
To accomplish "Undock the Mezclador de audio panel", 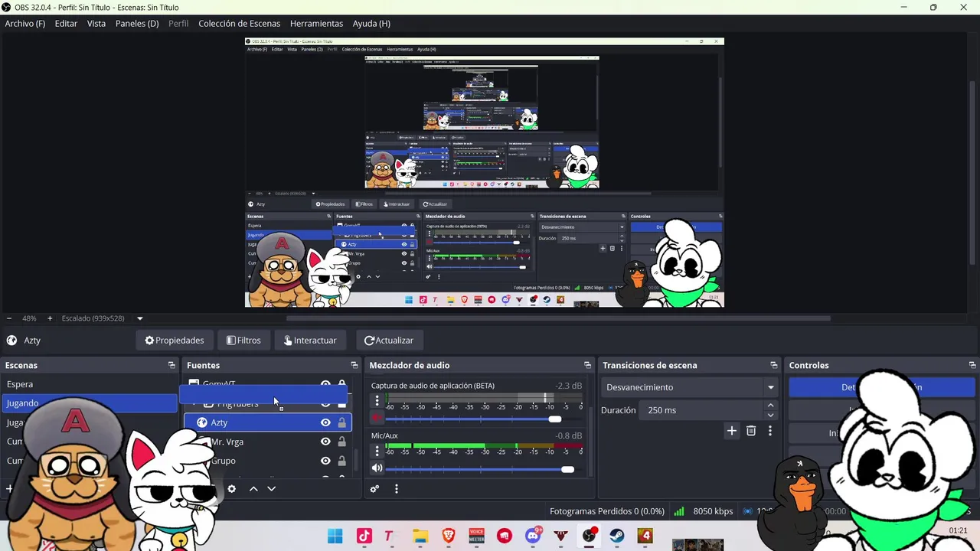I will 587,366.
